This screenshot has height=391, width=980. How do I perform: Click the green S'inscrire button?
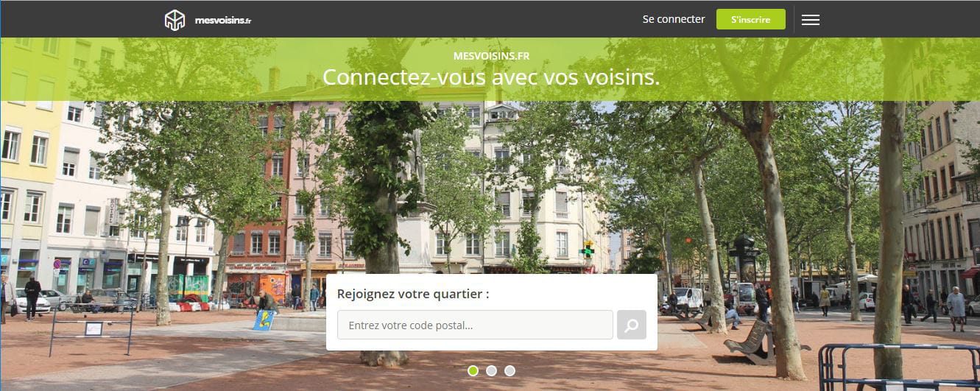751,19
